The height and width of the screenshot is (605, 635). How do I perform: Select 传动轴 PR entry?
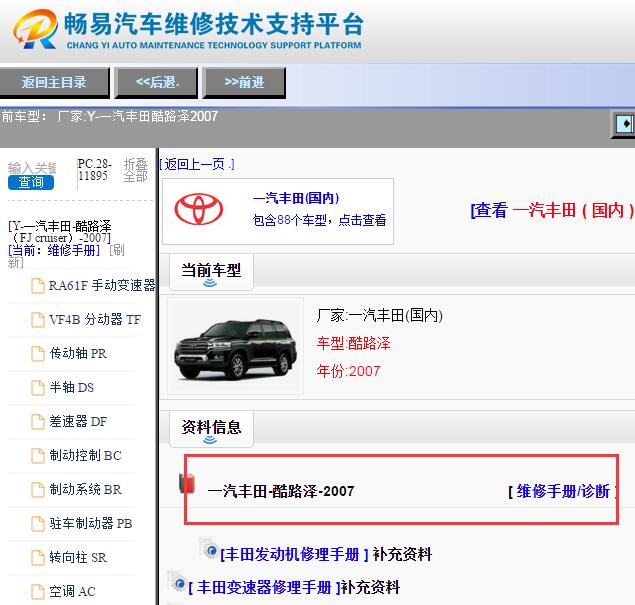coord(78,354)
